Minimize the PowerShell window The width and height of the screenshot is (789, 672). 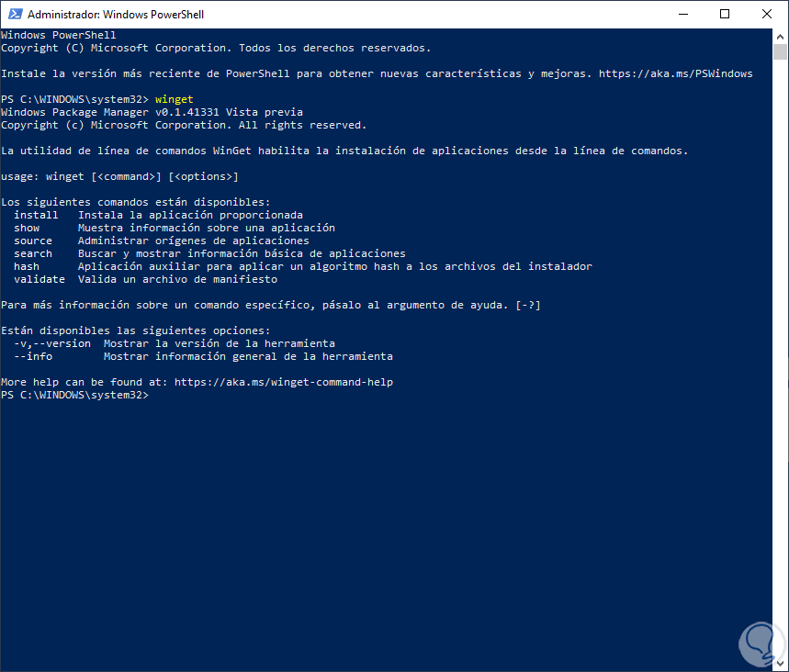pyautogui.click(x=682, y=14)
